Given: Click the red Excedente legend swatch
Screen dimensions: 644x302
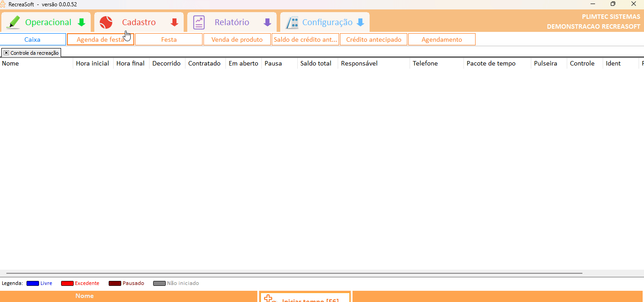Looking at the screenshot, I should click(x=67, y=284).
